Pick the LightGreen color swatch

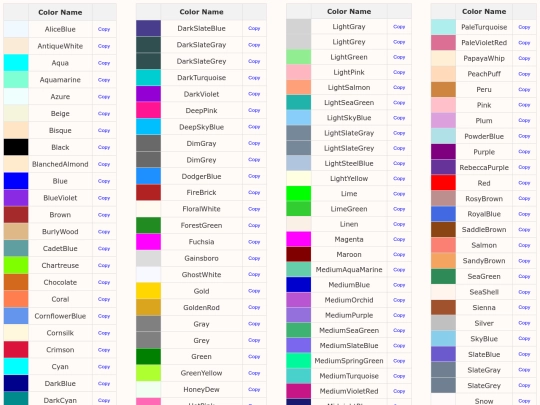299,57
